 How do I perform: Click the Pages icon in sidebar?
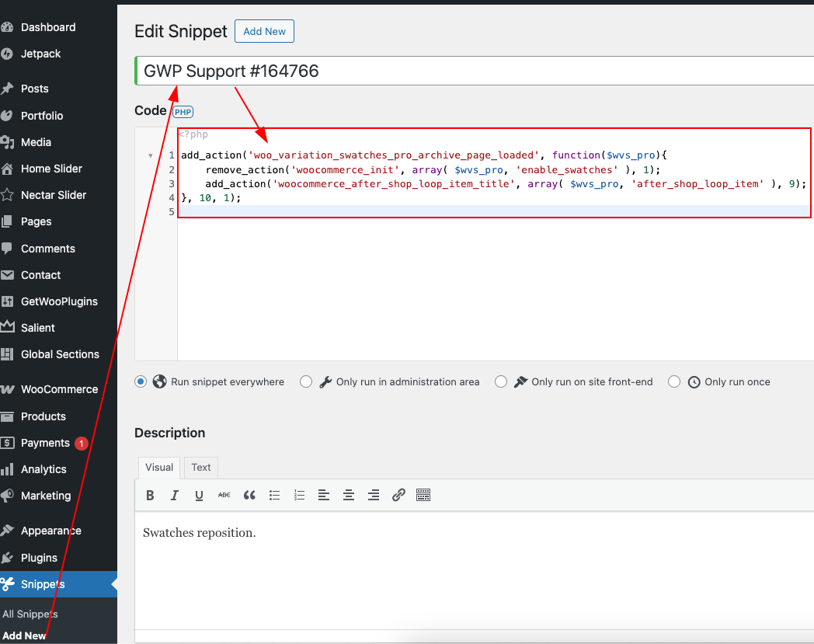coord(7,221)
